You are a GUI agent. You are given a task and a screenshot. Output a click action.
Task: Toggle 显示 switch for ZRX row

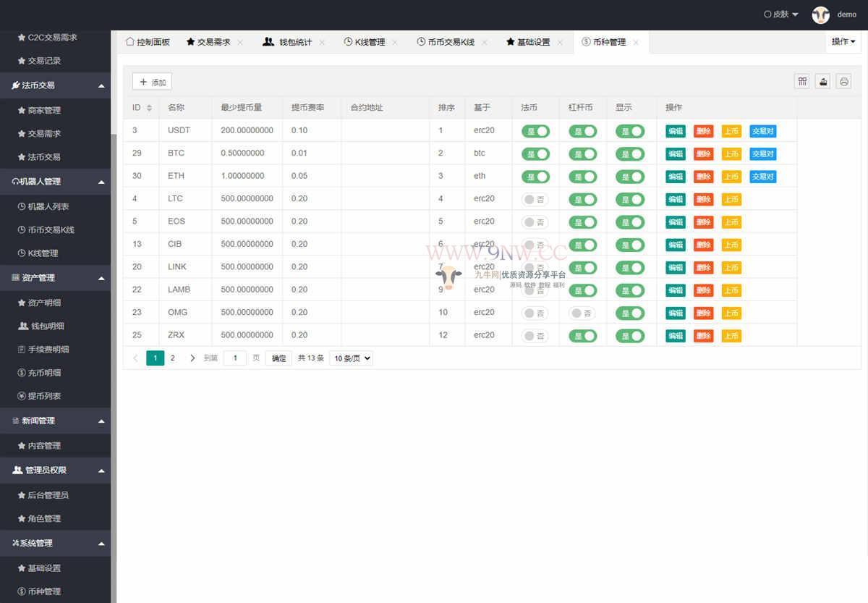coord(630,336)
